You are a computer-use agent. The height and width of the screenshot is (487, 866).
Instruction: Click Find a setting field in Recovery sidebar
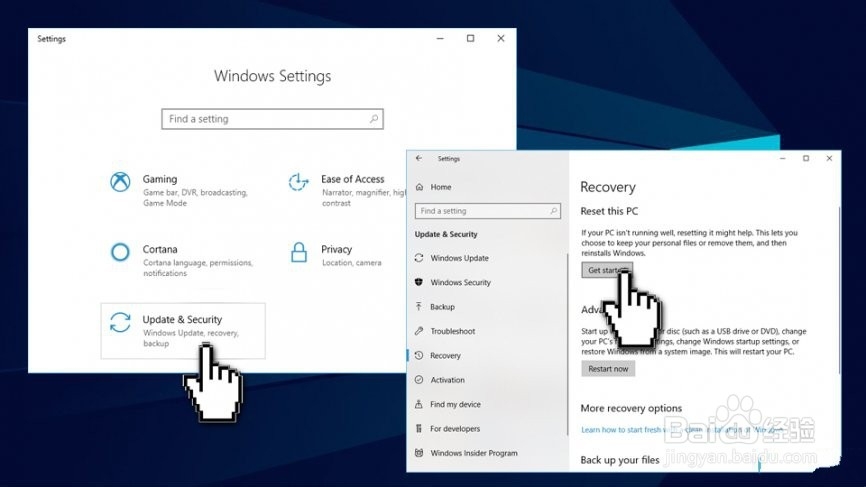click(488, 211)
